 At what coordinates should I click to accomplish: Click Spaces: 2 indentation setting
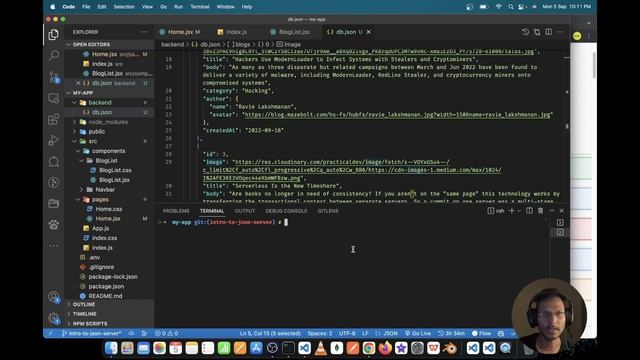(320, 333)
